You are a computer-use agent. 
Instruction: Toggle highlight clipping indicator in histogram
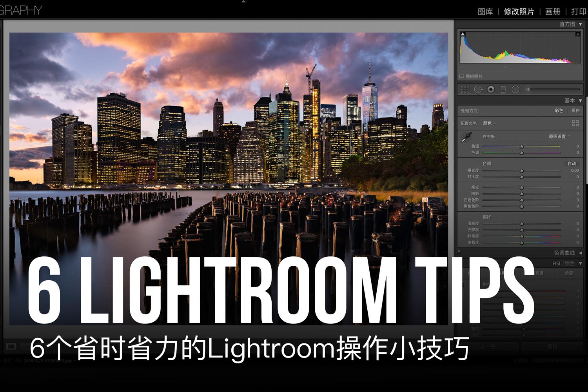pos(577,34)
